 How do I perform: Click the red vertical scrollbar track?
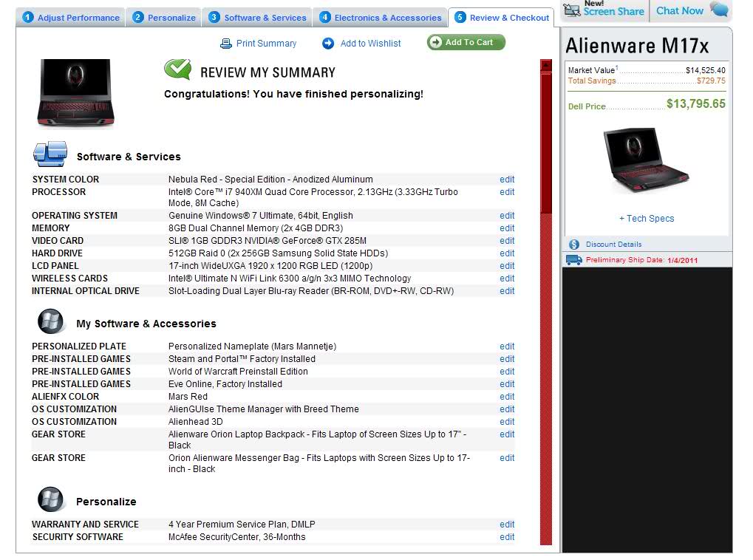coord(546,369)
